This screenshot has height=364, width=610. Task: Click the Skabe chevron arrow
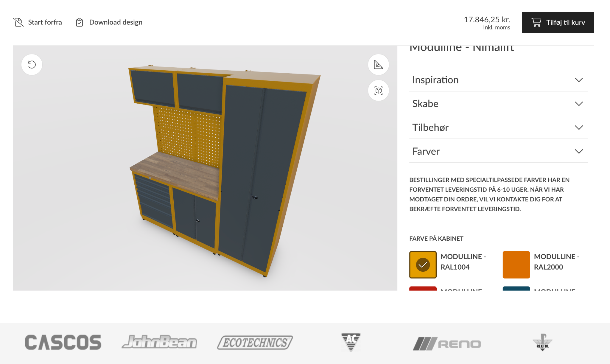[x=579, y=104]
